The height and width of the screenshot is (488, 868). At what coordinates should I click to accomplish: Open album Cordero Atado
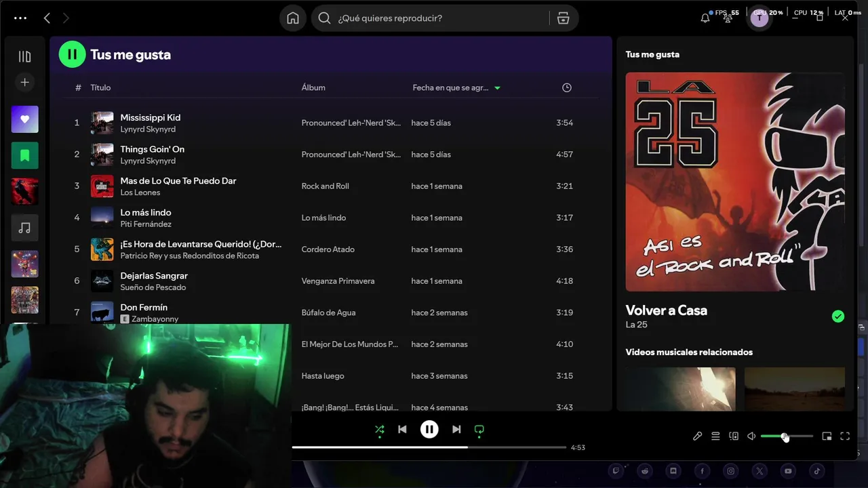point(328,249)
